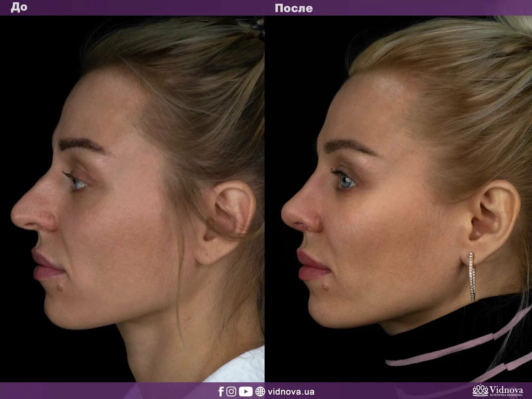Click the Facebook icon in the footer

[221, 392]
